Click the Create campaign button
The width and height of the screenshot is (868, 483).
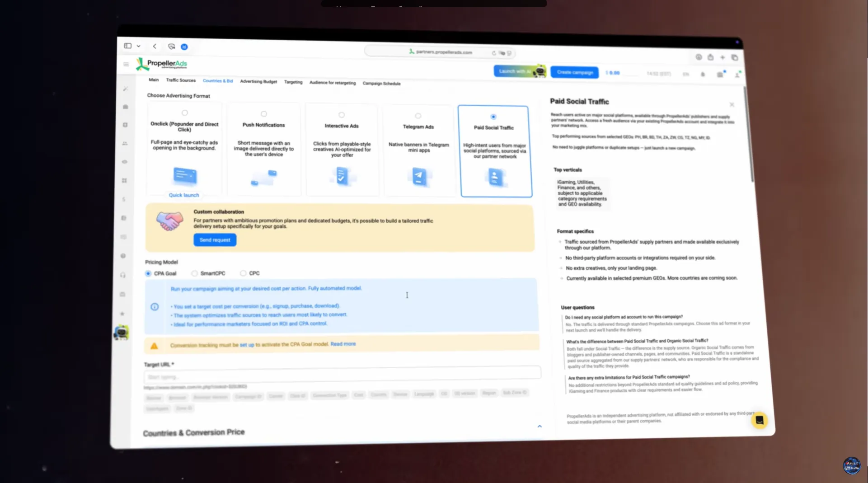575,72
